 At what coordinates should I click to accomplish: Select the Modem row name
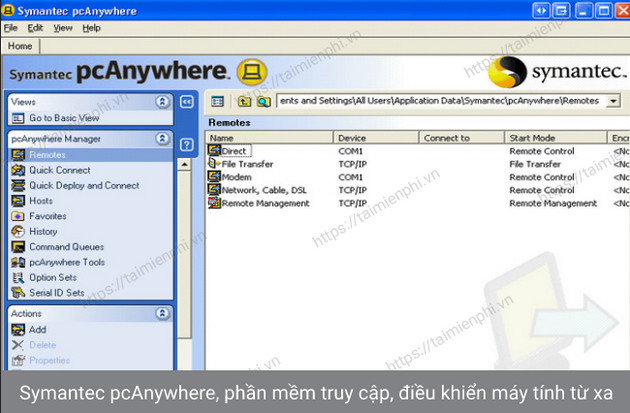click(237, 177)
